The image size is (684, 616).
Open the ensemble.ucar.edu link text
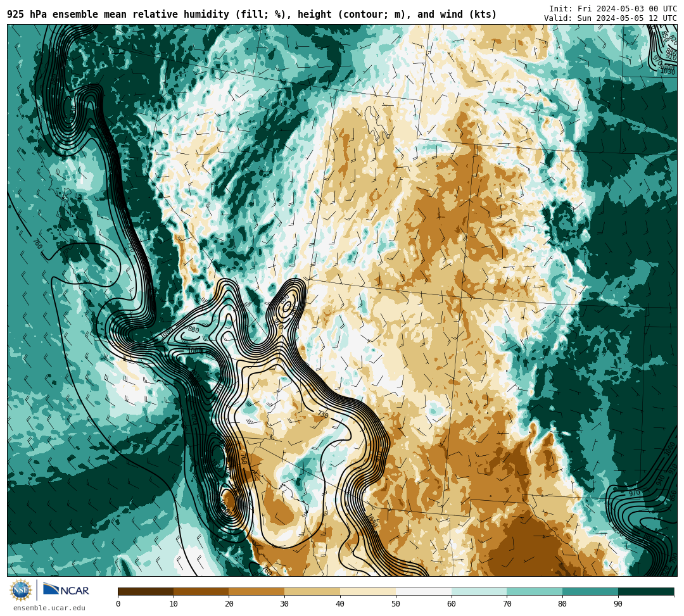click(49, 608)
